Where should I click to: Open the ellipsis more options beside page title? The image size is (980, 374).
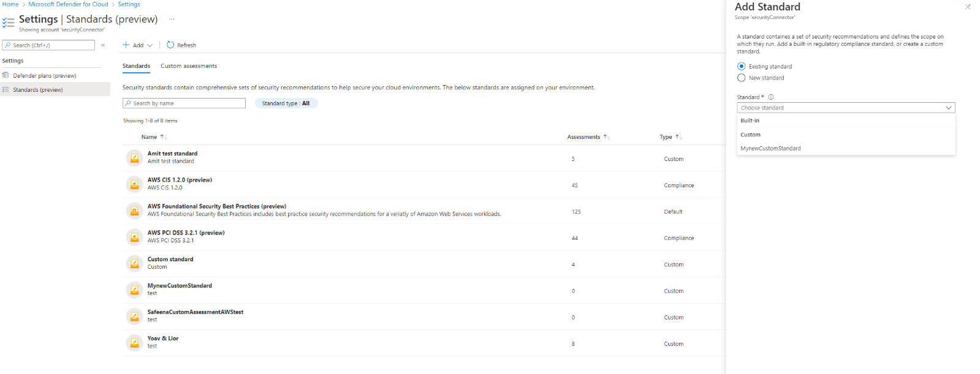[x=172, y=19]
